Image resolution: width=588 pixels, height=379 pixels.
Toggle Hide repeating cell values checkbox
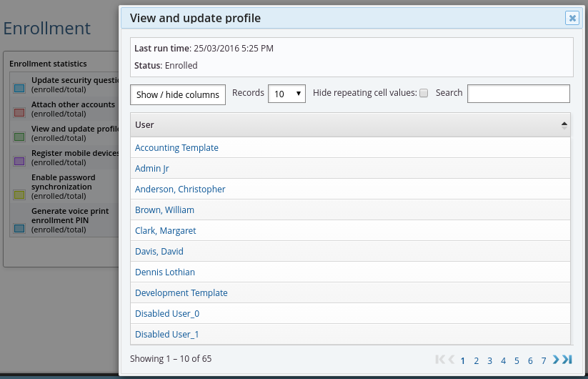coord(424,94)
